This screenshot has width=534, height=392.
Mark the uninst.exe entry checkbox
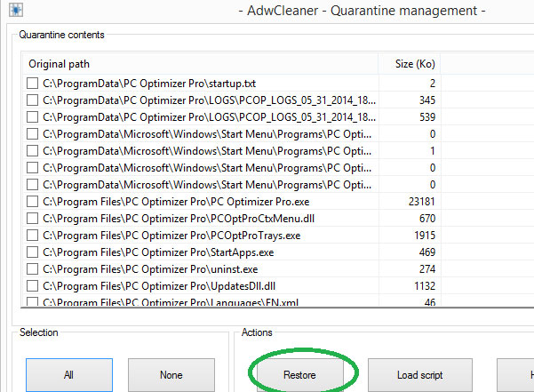coord(33,268)
